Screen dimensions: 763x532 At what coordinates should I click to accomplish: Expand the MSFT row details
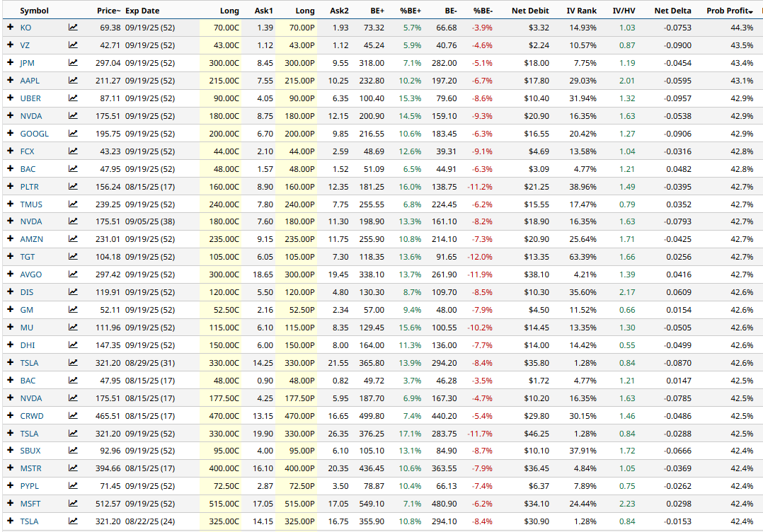pos(10,503)
